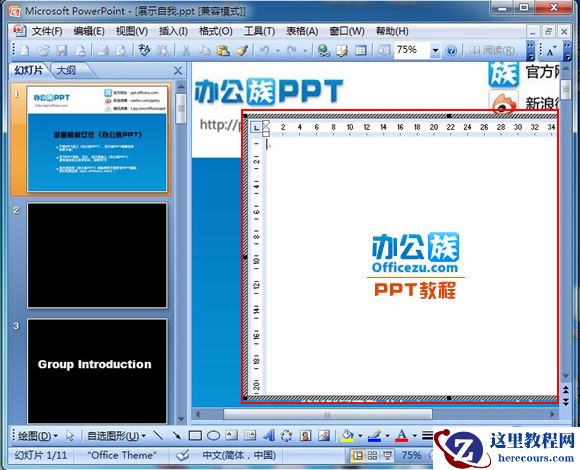580x470 pixels.
Task: Run the spelling check icon
Action: [144, 50]
